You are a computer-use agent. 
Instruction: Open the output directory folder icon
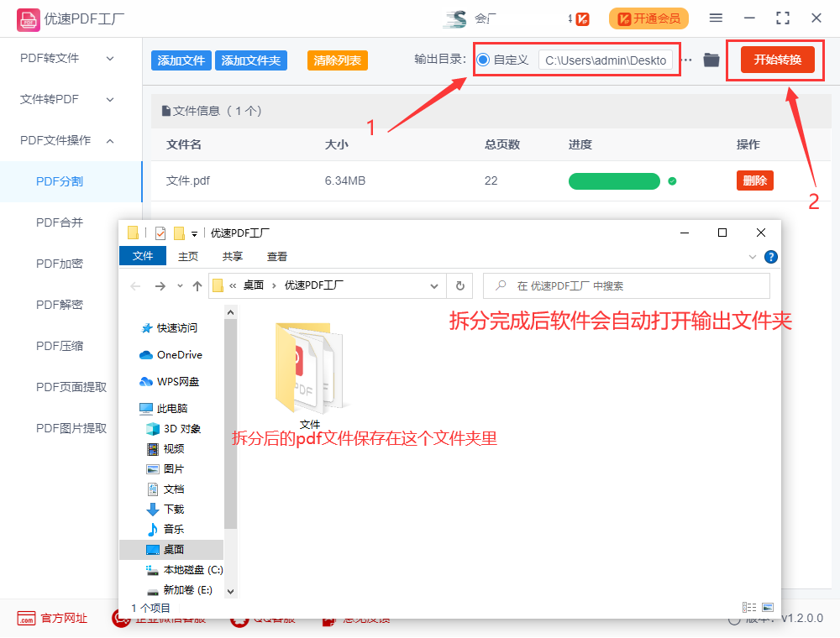point(711,60)
